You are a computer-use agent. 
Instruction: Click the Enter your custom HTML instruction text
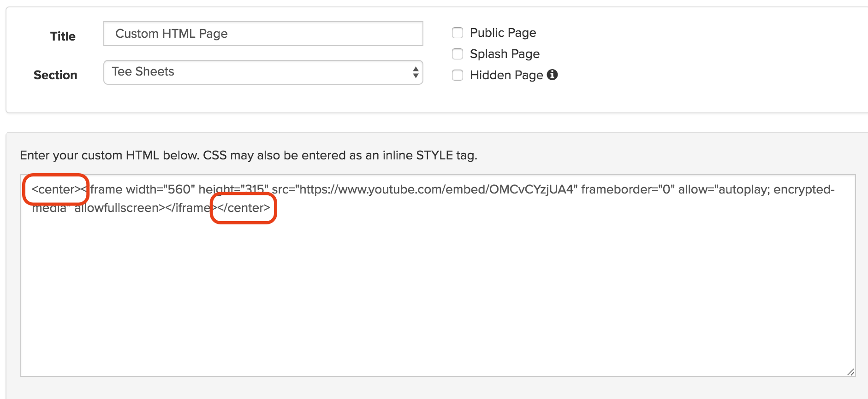(x=249, y=155)
